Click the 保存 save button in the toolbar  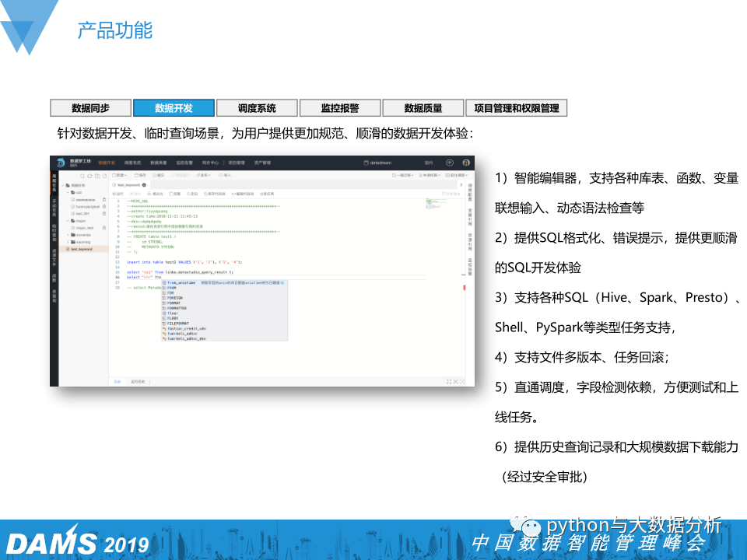141,175
